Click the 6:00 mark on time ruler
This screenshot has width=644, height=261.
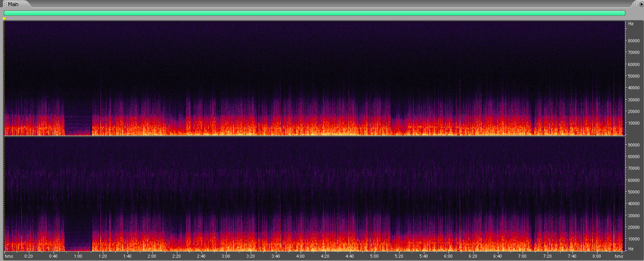pyautogui.click(x=448, y=256)
